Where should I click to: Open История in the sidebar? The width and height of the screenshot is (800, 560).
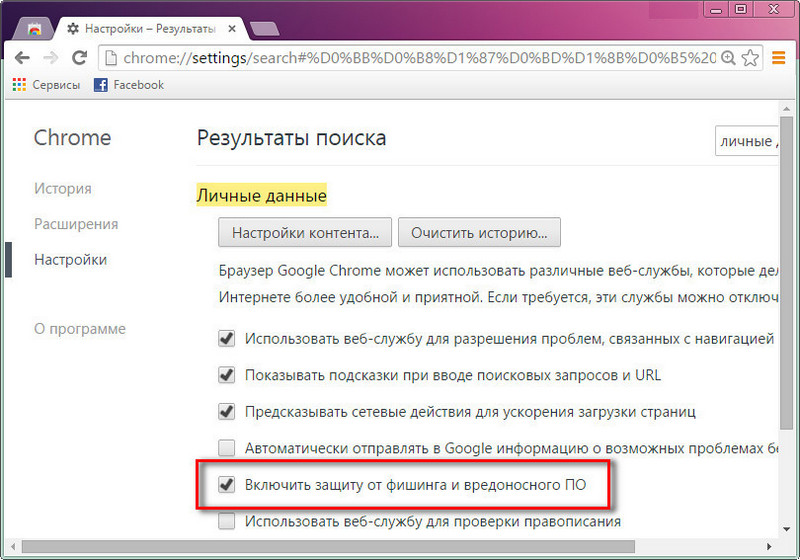[63, 189]
